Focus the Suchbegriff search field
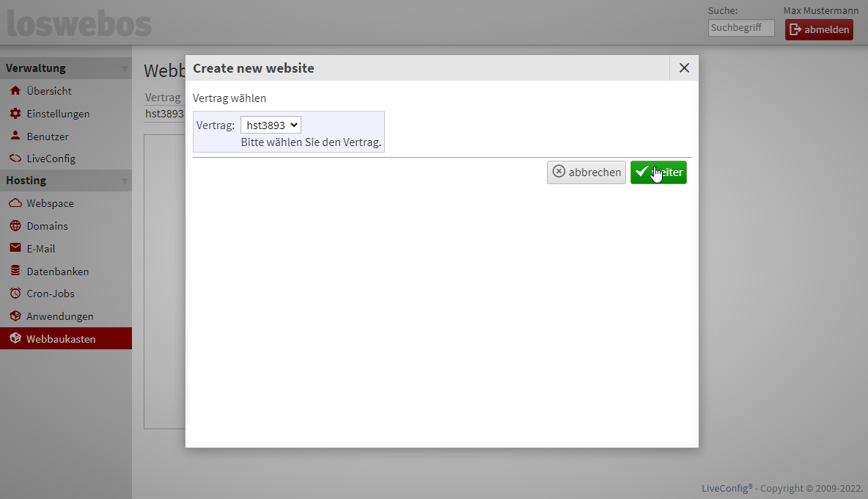This screenshot has height=499, width=868. click(740, 28)
